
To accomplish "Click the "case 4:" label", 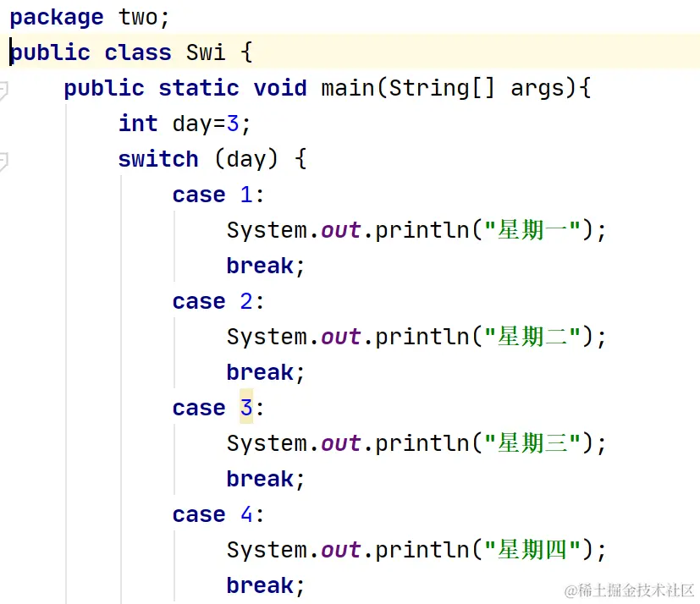I will click(x=218, y=514).
